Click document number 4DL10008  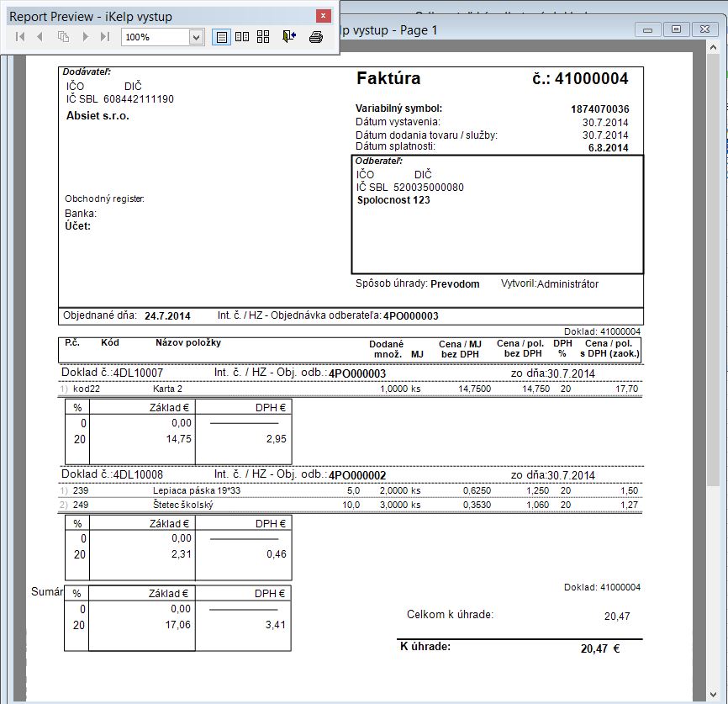click(139, 475)
